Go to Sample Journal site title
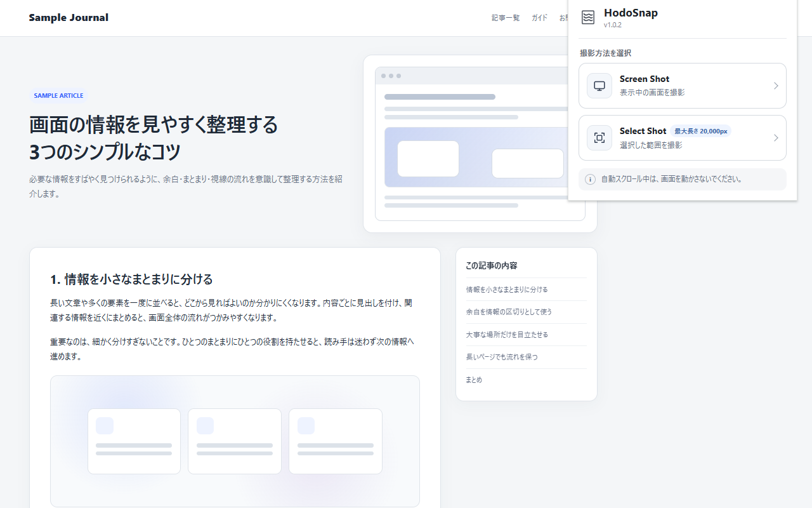 69,18
